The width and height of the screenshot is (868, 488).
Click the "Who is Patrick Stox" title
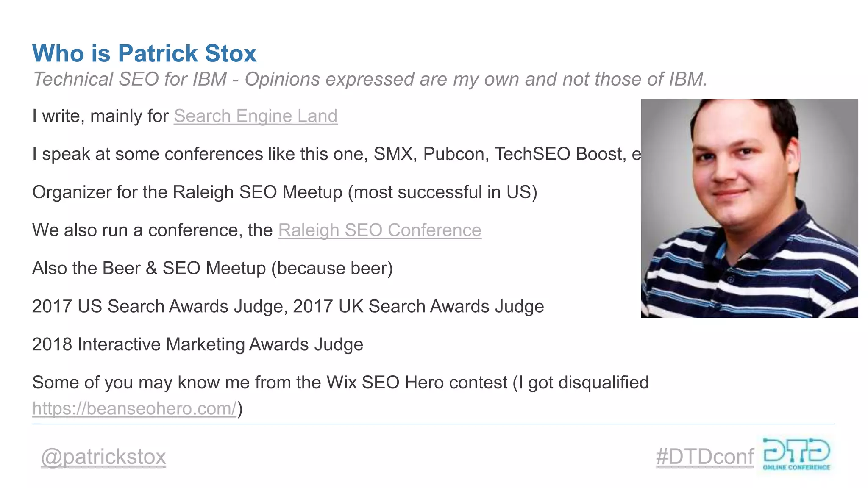click(x=144, y=53)
